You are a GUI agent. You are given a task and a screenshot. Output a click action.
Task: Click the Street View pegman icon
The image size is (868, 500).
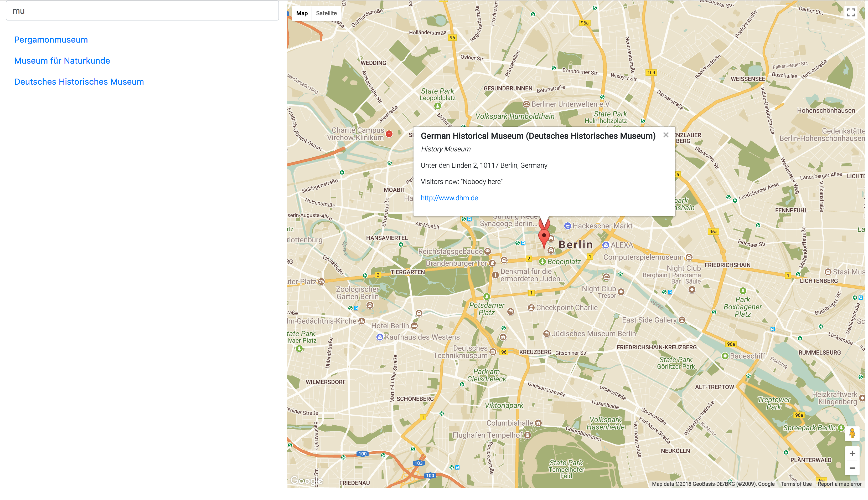852,433
